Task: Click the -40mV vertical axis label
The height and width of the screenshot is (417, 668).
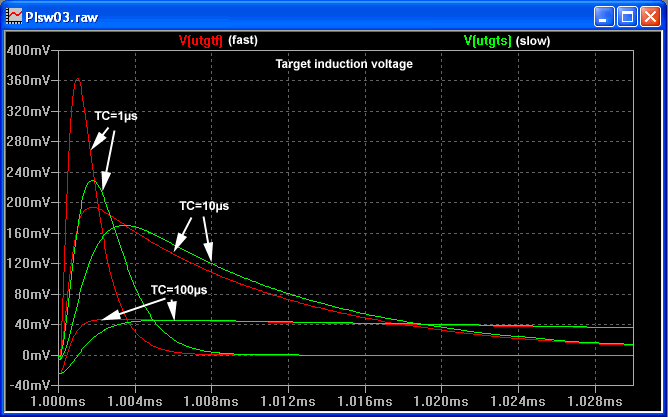Action: pos(29,385)
